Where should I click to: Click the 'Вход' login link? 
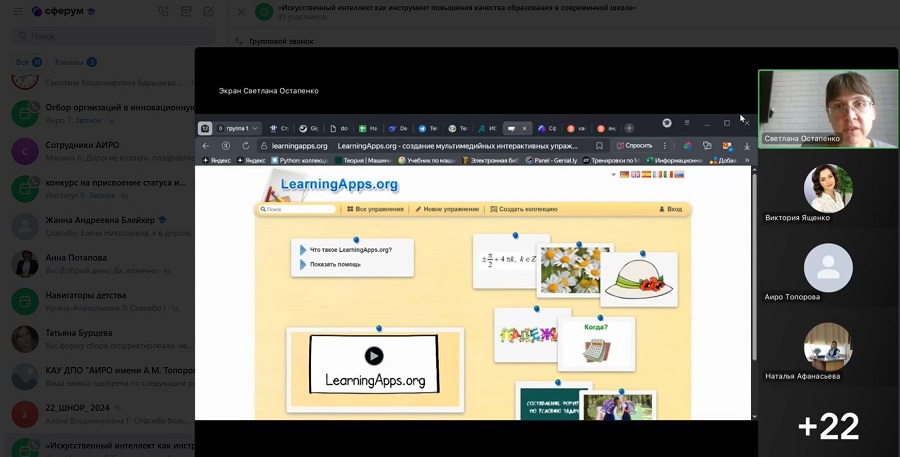(670, 210)
